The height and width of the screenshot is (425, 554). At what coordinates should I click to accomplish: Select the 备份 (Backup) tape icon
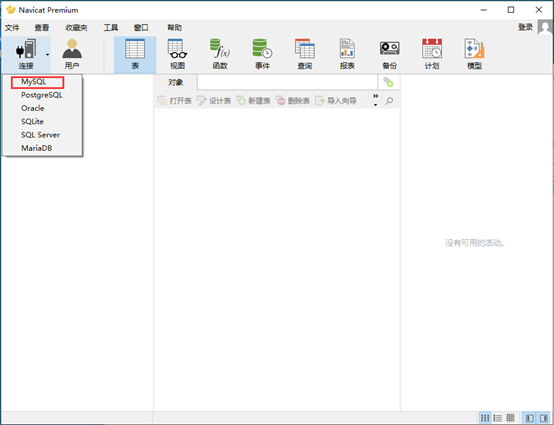click(x=389, y=54)
